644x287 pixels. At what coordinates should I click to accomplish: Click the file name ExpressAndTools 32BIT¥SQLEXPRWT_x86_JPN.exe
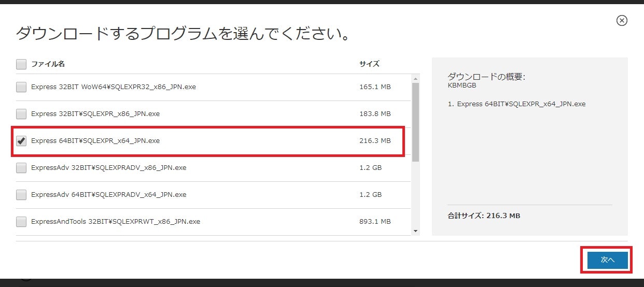[116, 221]
